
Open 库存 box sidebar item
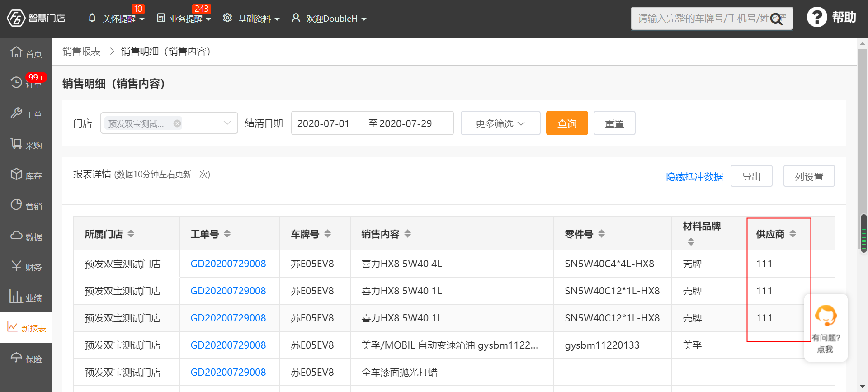(26, 175)
